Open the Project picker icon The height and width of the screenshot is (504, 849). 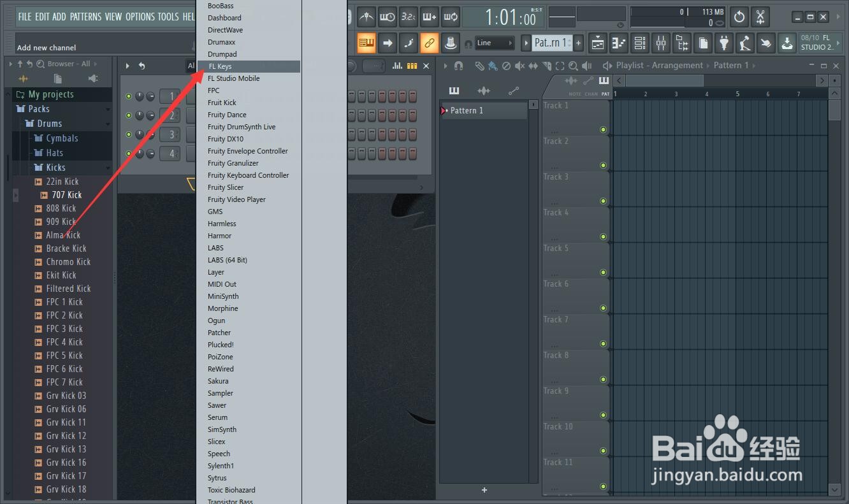(x=703, y=43)
